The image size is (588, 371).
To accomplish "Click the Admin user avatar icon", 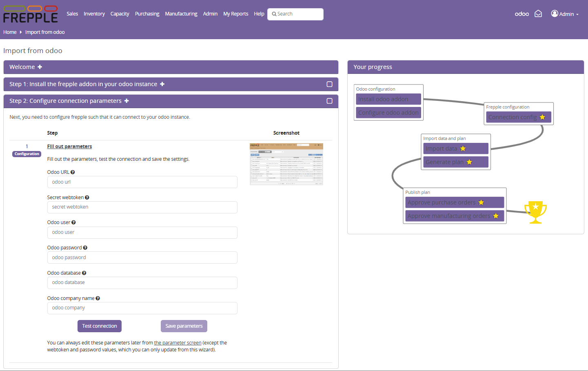I will click(x=555, y=13).
